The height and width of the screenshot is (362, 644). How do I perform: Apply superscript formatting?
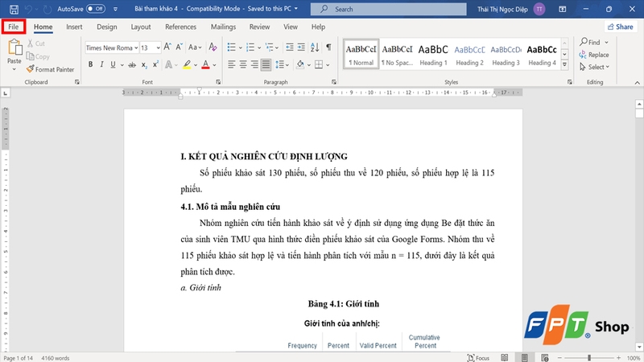point(155,64)
